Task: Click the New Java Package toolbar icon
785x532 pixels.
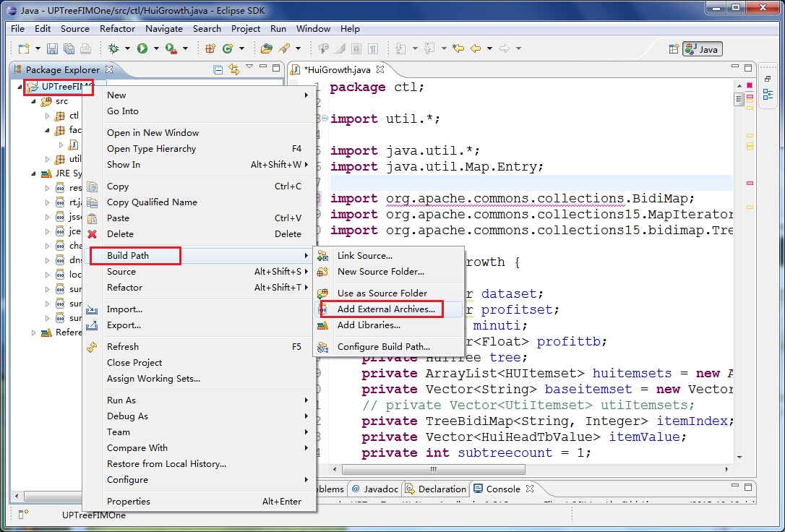Action: 210,48
